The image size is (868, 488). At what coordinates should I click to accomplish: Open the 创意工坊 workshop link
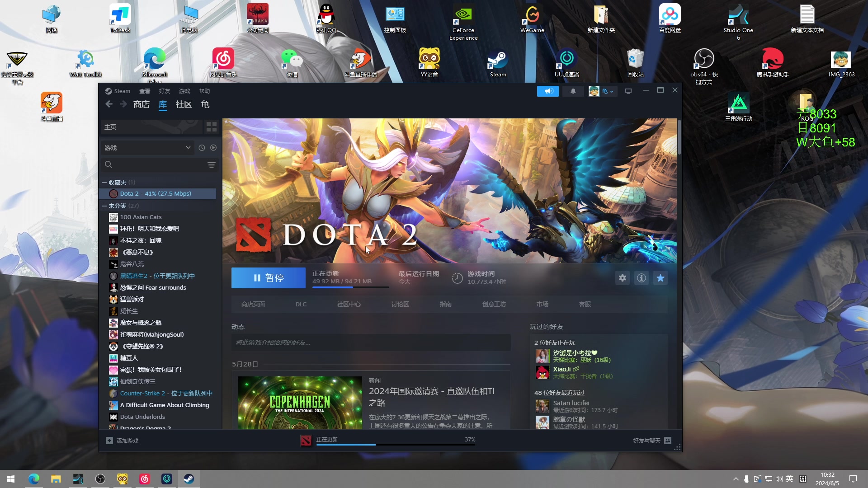494,304
